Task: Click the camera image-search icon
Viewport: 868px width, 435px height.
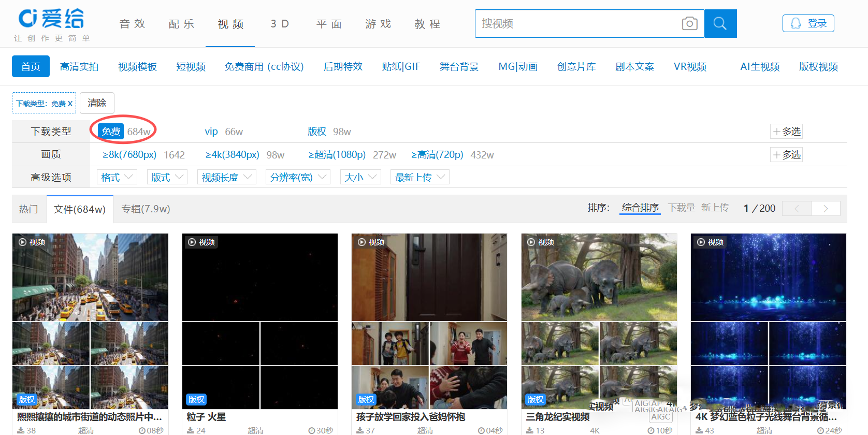Action: (689, 23)
